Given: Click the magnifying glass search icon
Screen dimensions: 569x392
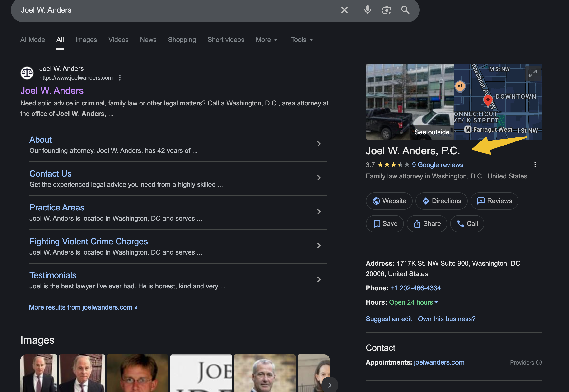Looking at the screenshot, I should click(x=405, y=10).
